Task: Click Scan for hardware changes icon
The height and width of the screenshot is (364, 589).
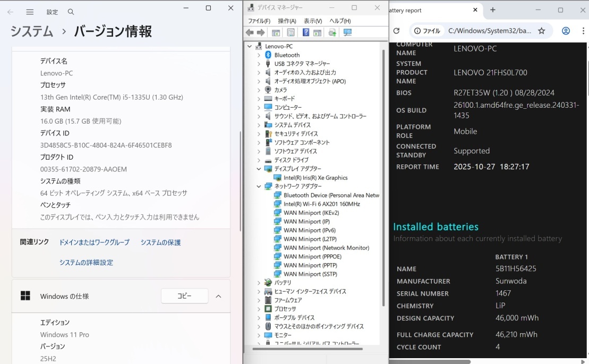Action: click(348, 32)
